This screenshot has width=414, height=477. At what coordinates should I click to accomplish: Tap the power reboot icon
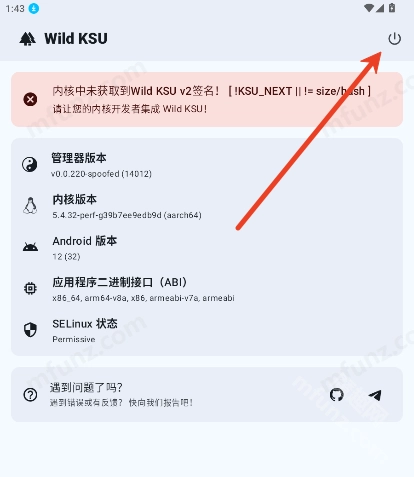[394, 39]
